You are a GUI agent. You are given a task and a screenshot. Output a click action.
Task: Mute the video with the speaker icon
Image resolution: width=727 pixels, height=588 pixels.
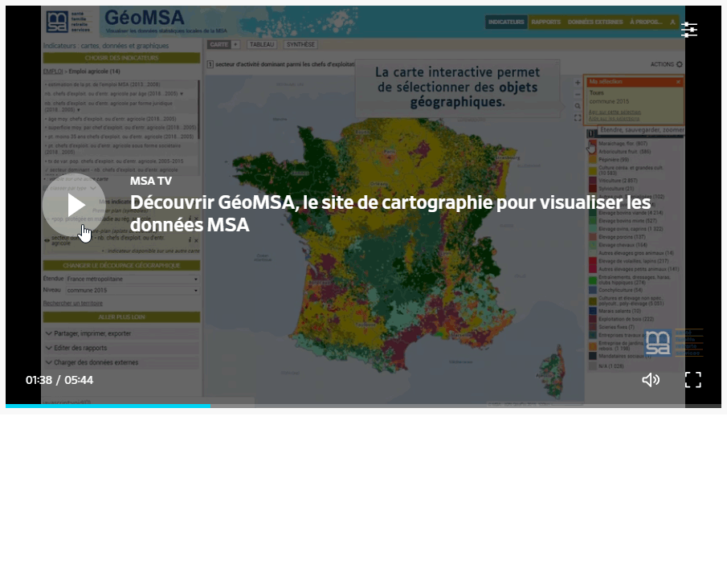click(x=651, y=380)
